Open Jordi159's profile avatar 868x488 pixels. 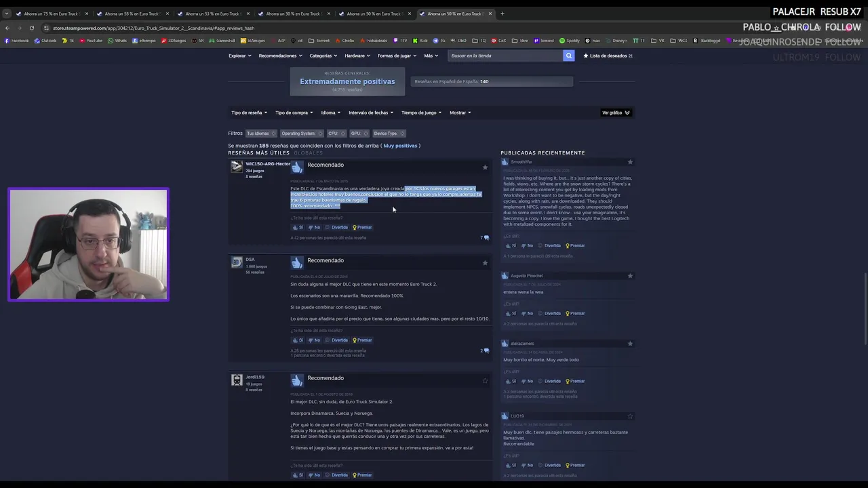(x=237, y=380)
